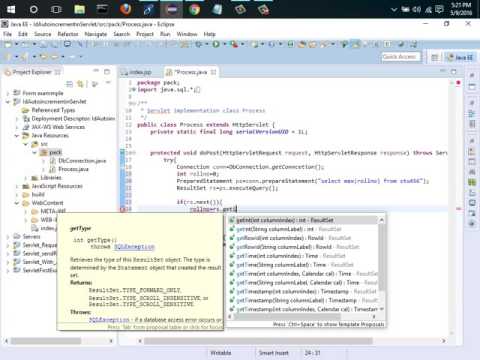Collapse the IdAutoincrementinServlet project
The image size is (480, 360).
coord(8,102)
